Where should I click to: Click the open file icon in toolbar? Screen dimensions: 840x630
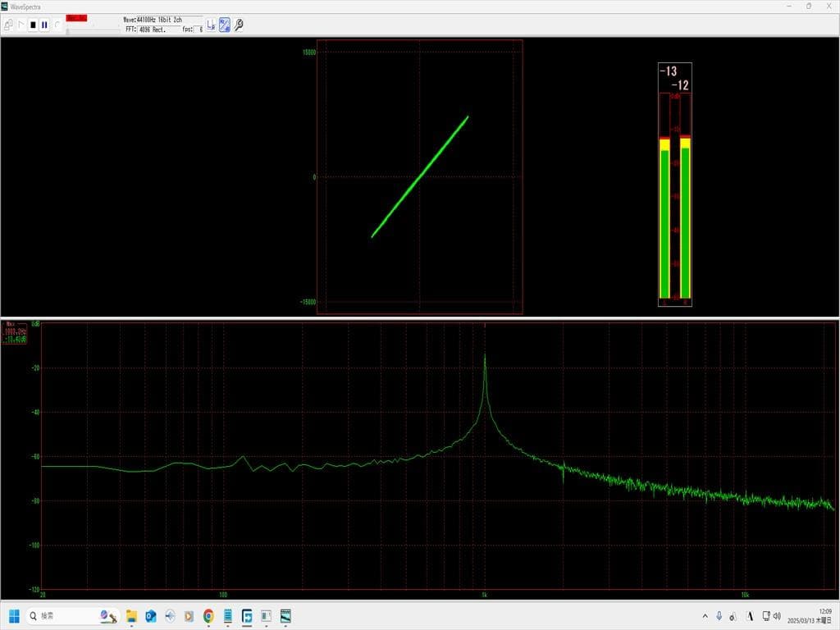8,25
